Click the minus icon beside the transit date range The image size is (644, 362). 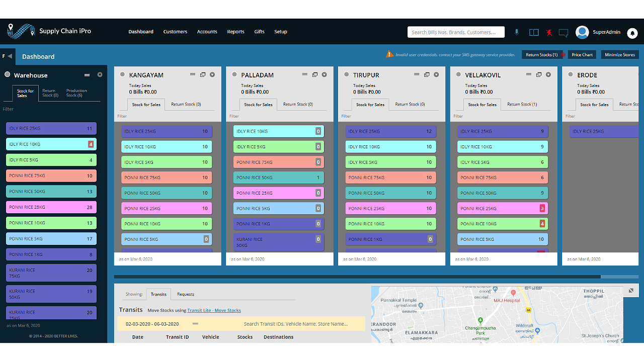[195, 324]
